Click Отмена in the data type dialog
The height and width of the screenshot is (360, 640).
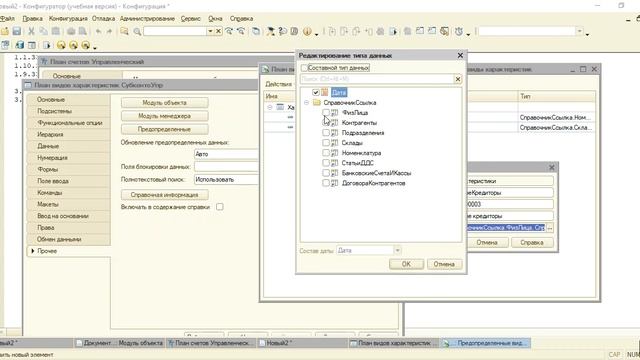click(x=444, y=264)
